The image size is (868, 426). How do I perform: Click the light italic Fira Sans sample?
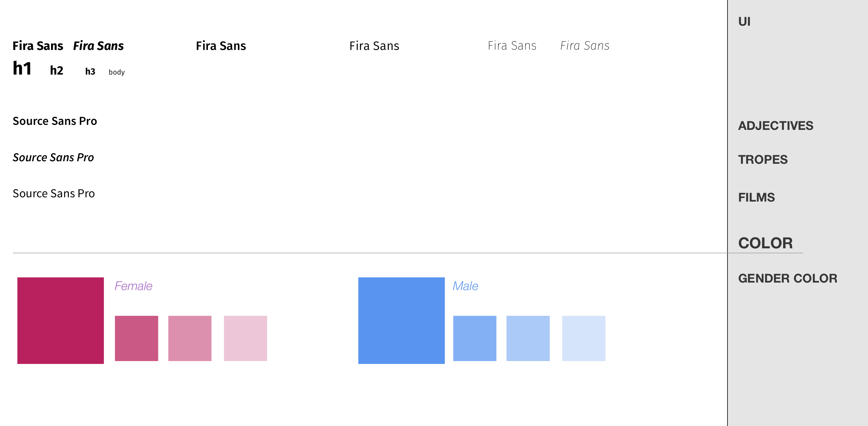click(585, 46)
